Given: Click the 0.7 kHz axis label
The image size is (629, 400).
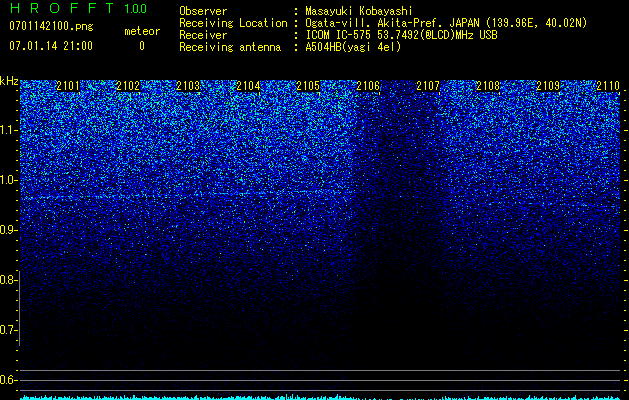Looking at the screenshot, I should click(x=8, y=330).
